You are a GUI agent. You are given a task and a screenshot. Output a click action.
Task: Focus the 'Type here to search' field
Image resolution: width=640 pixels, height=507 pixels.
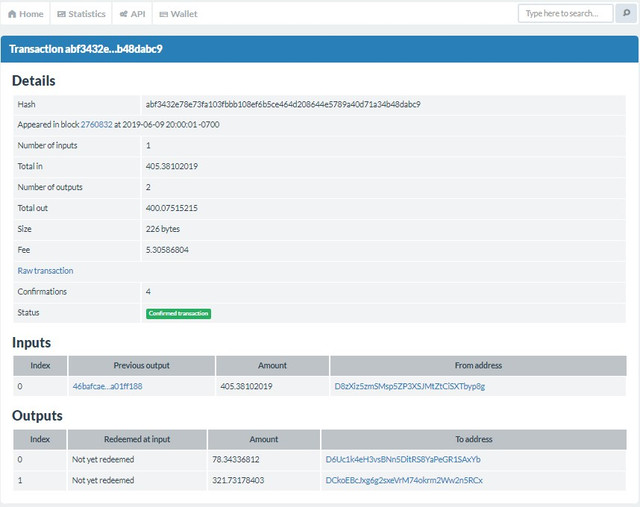coord(565,13)
